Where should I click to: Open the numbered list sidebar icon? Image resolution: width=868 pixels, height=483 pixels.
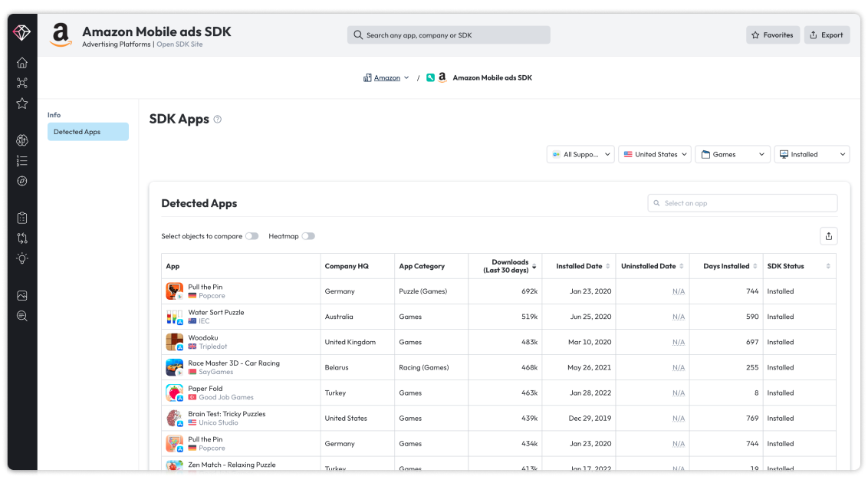click(x=22, y=161)
